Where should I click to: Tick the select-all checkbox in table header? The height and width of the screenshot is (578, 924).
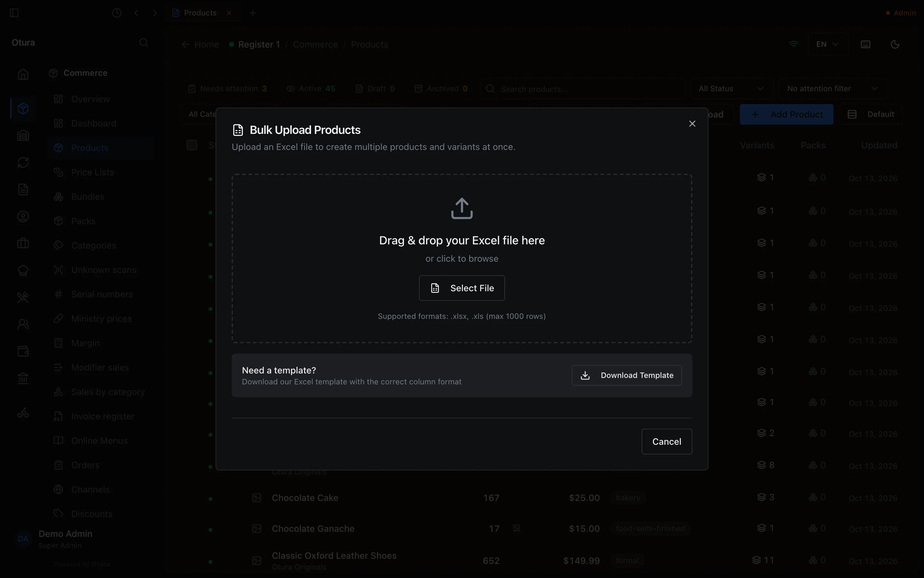[192, 145]
